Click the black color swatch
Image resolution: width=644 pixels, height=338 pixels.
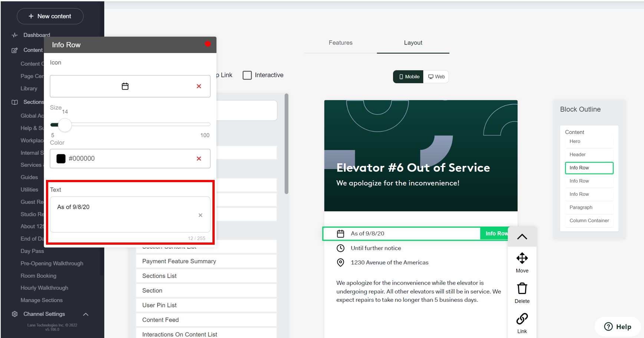tap(61, 158)
